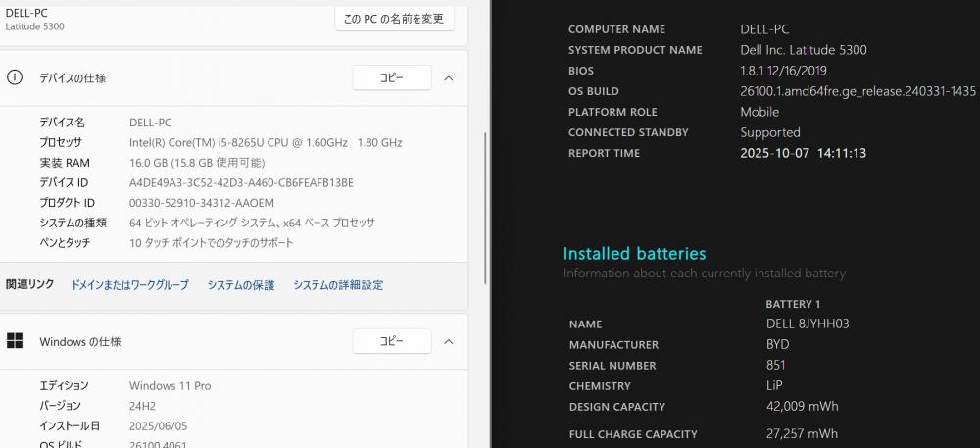980x448 pixels.
Task: Open the システムの保護 link
Action: coord(241,285)
